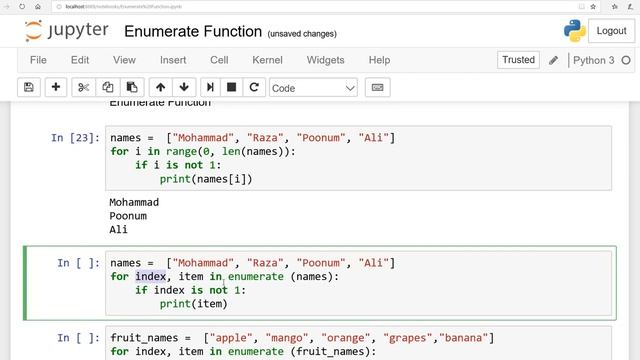Open the Cell menu

[219, 60]
